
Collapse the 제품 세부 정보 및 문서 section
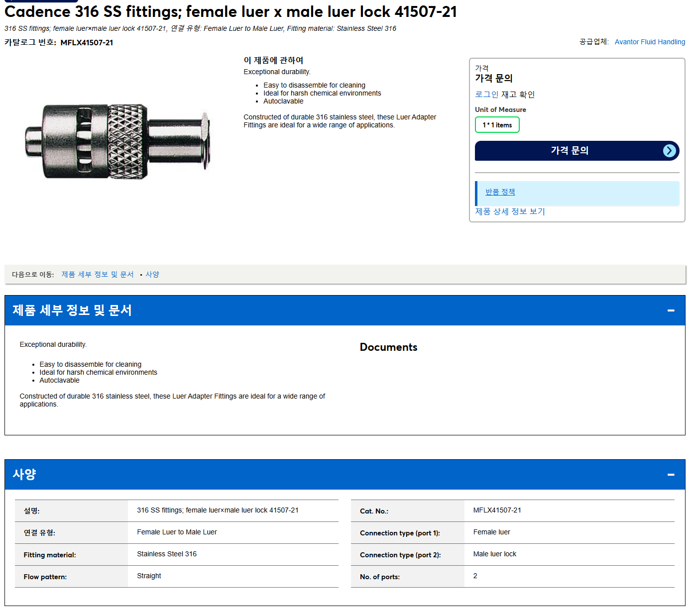point(671,310)
